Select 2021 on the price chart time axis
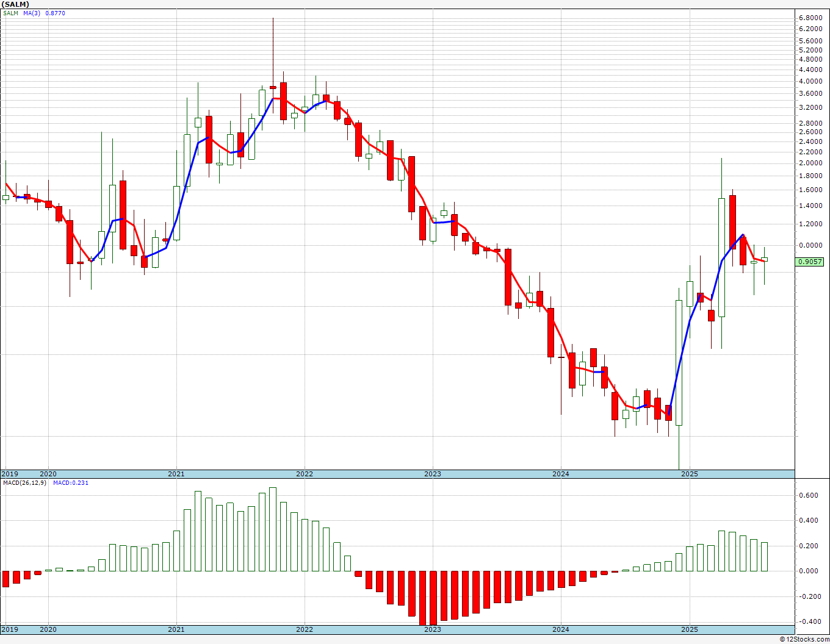830x644 pixels. point(176,474)
